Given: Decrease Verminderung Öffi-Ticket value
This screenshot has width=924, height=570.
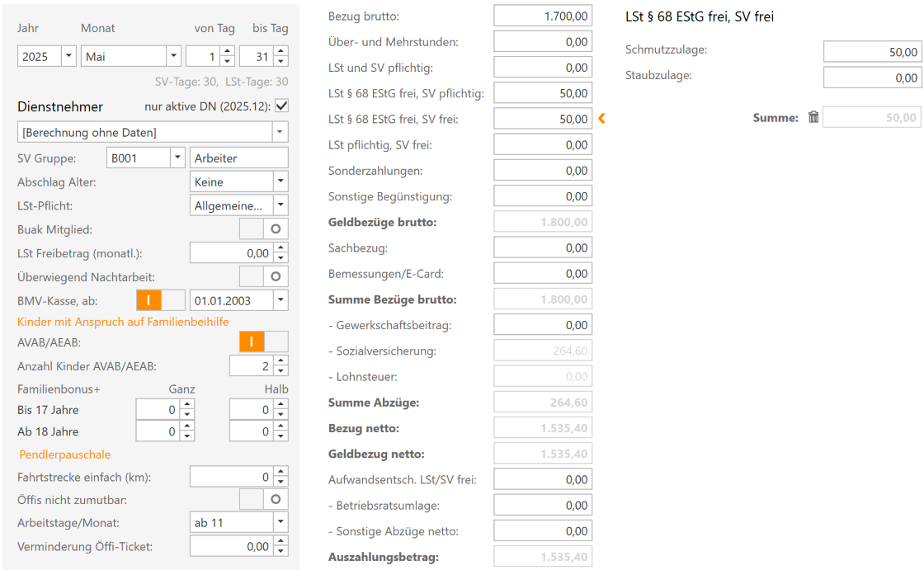Looking at the screenshot, I should [x=280, y=551].
